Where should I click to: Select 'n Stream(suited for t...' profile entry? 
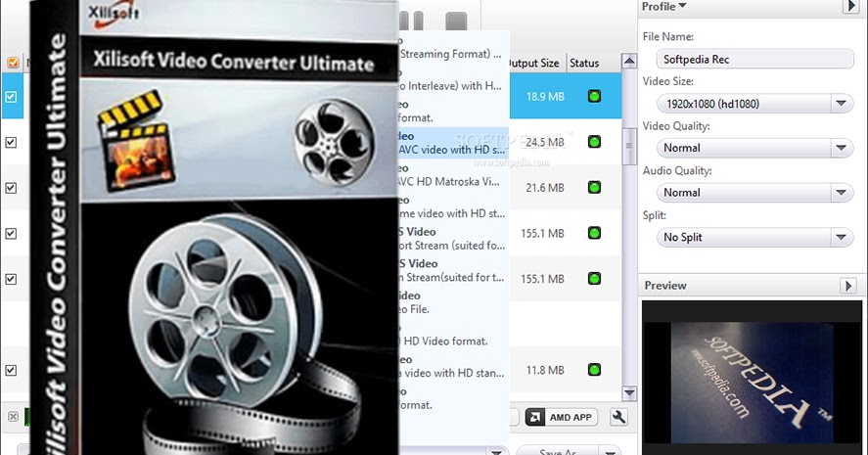[453, 271]
